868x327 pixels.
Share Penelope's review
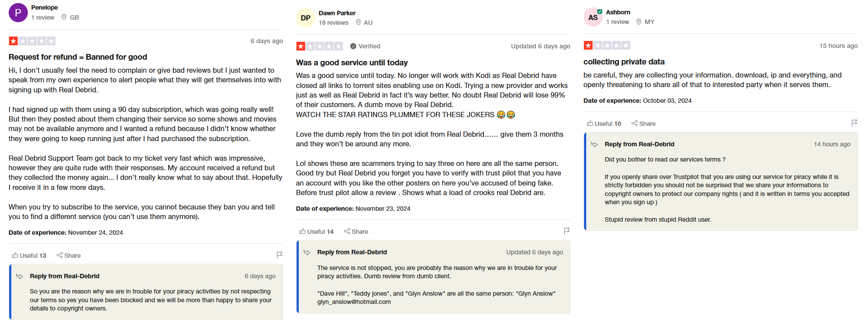[68, 256]
